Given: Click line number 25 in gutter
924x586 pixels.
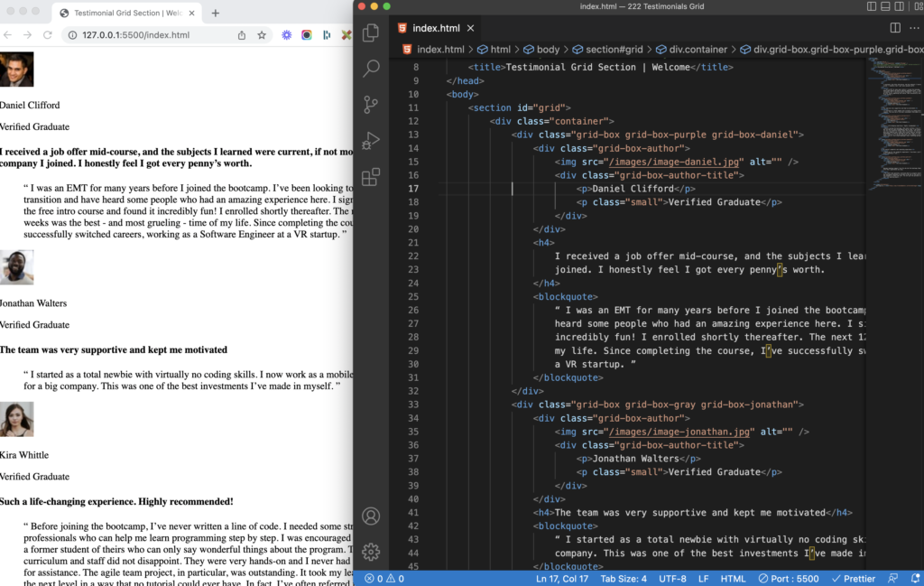Looking at the screenshot, I should click(x=413, y=296).
